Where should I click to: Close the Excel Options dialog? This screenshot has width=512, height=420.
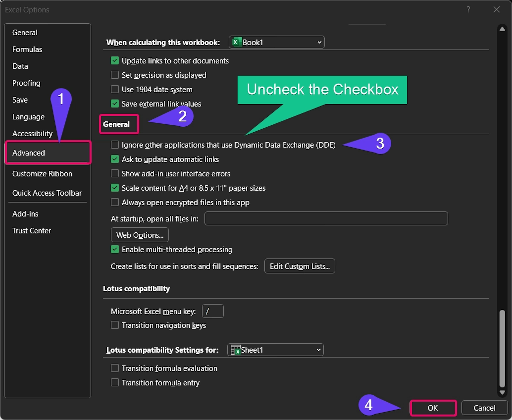(497, 10)
